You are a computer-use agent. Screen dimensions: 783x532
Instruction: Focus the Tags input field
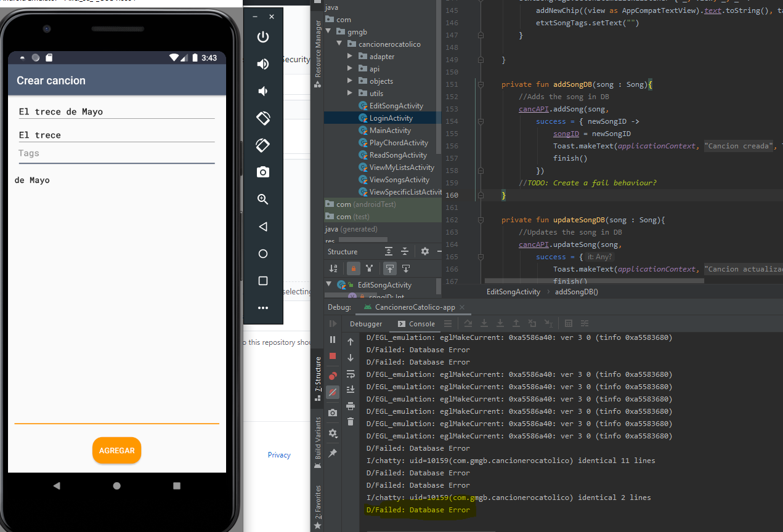(x=116, y=153)
